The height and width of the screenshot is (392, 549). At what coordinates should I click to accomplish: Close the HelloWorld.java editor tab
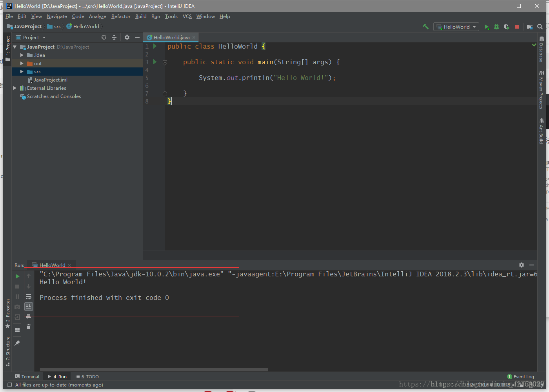194,37
